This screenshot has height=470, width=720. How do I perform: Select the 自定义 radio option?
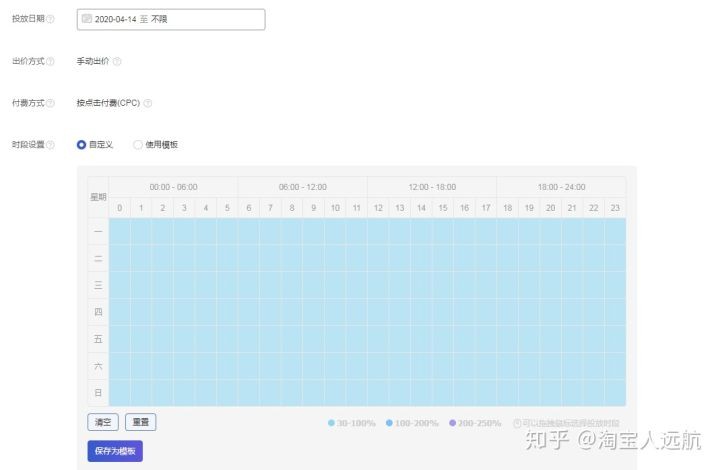81,145
